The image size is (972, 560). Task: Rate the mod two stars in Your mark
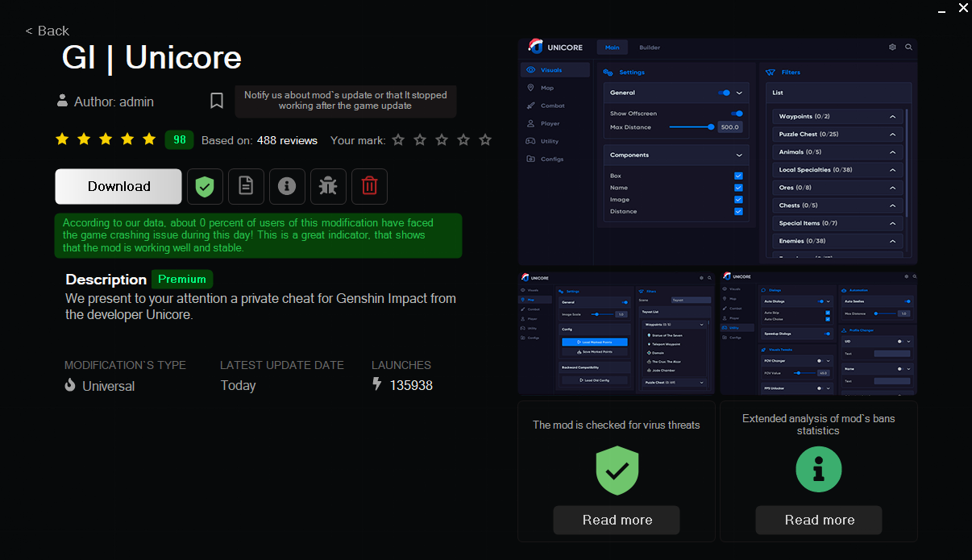tap(420, 139)
